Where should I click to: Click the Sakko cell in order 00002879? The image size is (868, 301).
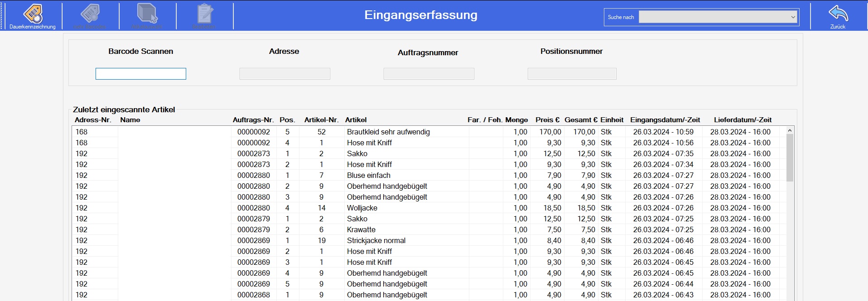357,219
